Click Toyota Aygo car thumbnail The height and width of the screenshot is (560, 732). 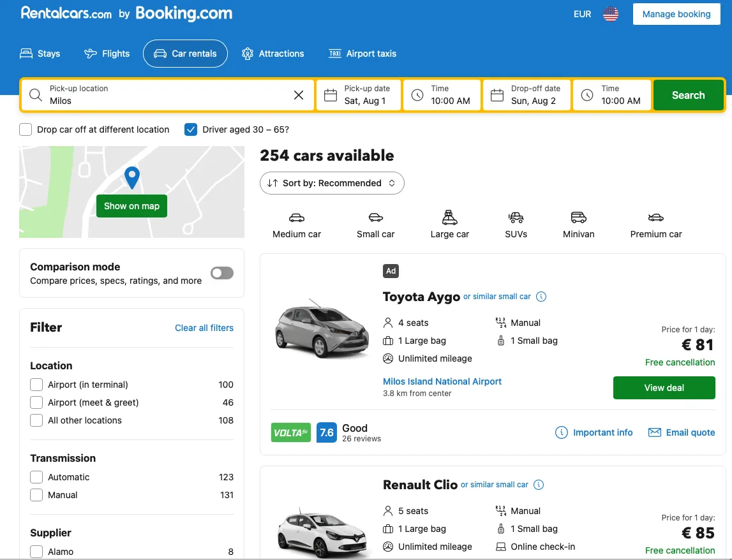[322, 329]
